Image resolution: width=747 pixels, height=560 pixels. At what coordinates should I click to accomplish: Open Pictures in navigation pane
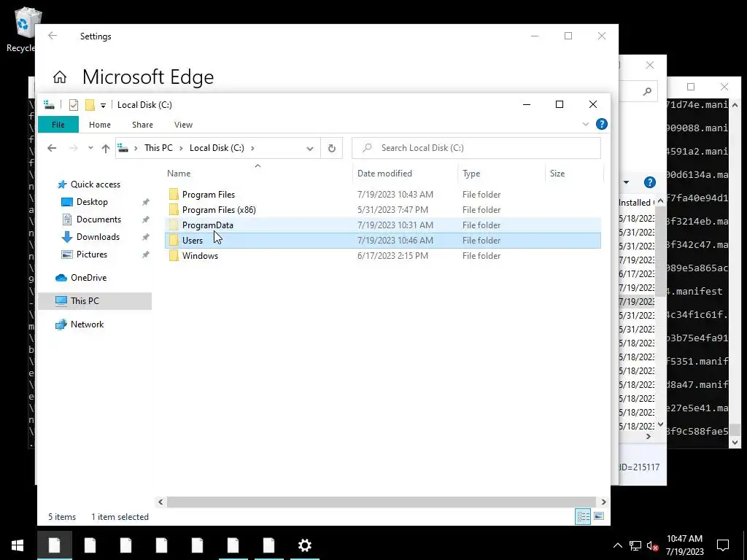coord(91,254)
